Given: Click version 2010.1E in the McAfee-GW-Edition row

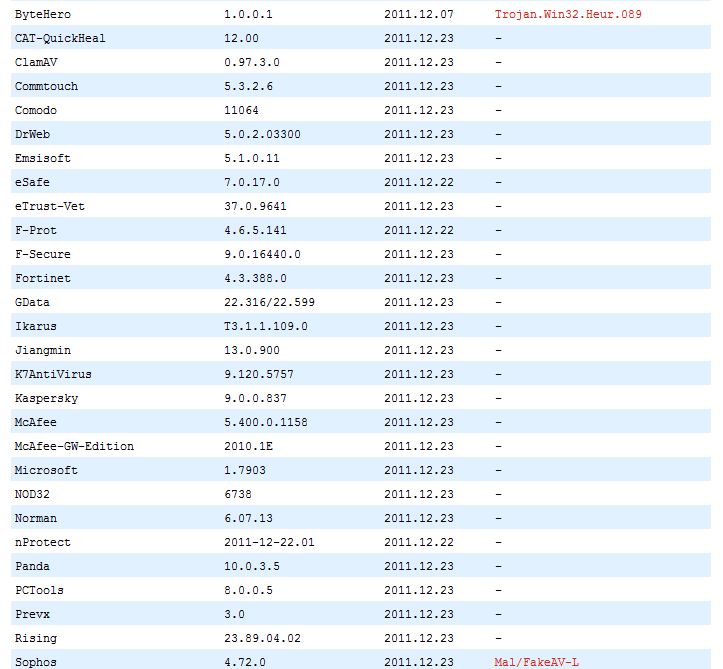Looking at the screenshot, I should 249,446.
